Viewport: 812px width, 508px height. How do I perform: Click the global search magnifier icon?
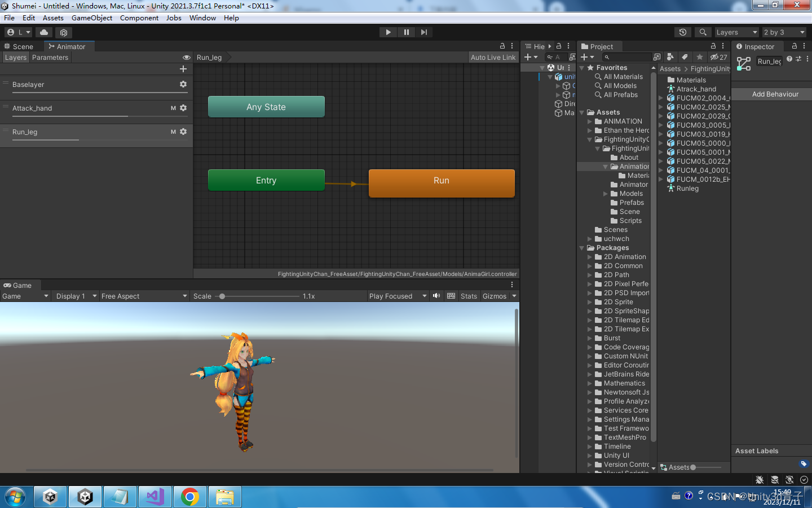coord(703,32)
